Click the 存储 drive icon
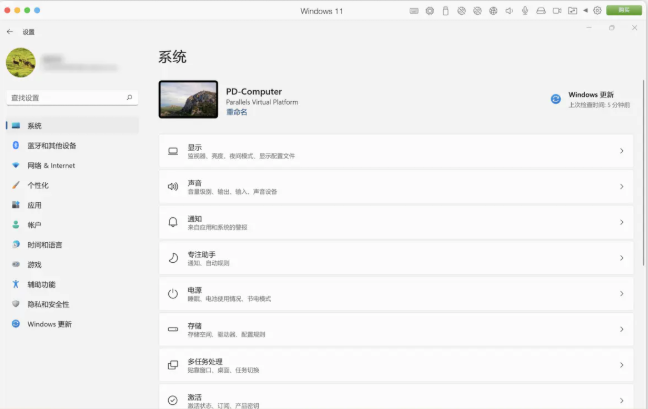Screen dimensions: 648x409 pyautogui.click(x=173, y=329)
